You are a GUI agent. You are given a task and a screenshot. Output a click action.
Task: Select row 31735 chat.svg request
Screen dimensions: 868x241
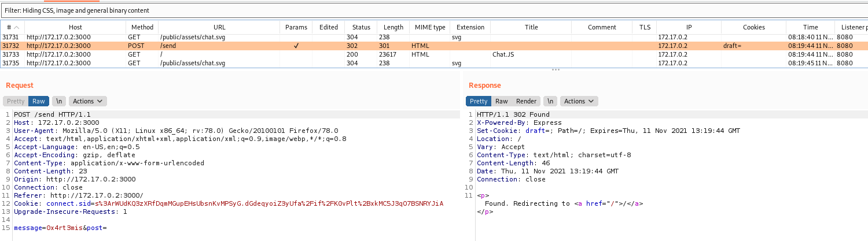pos(434,63)
